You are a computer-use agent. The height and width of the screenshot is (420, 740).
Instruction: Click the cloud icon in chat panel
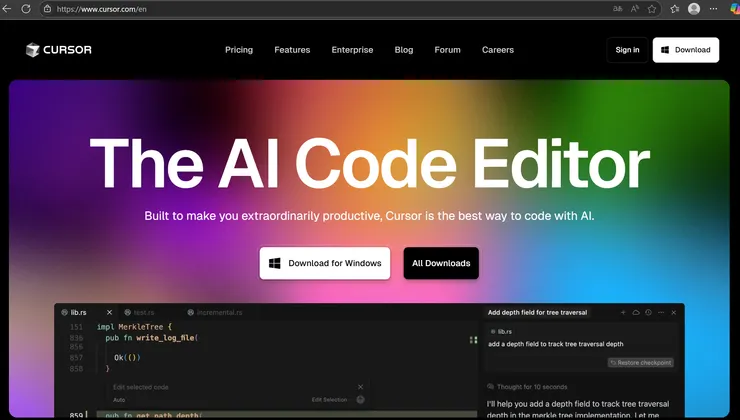tap(636, 312)
